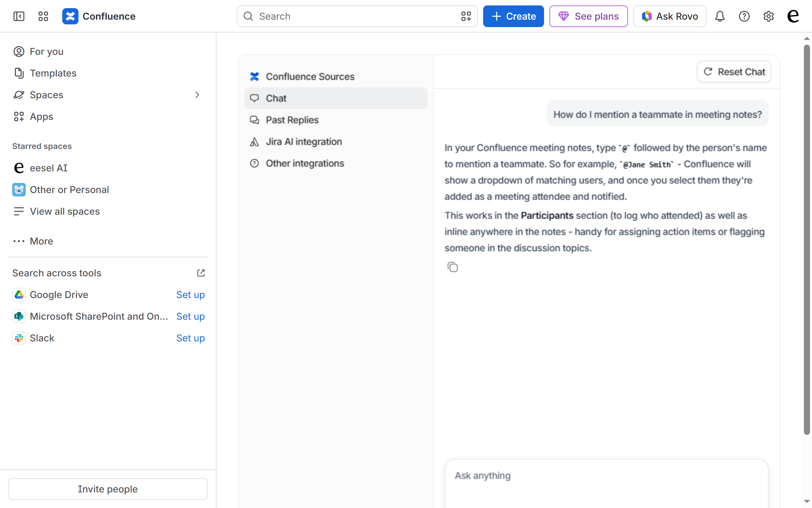Click the search bar apps filter icon
This screenshot has width=812, height=508.
466,16
